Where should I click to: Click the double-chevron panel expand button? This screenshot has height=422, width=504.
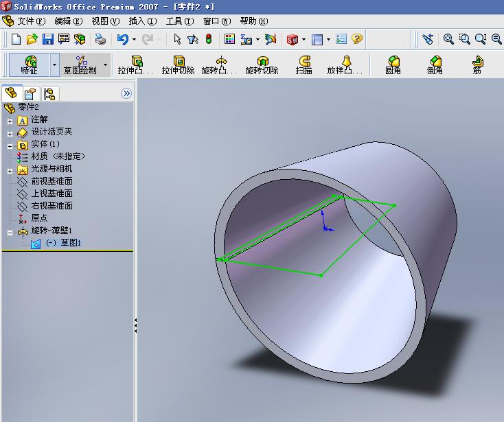click(x=126, y=93)
